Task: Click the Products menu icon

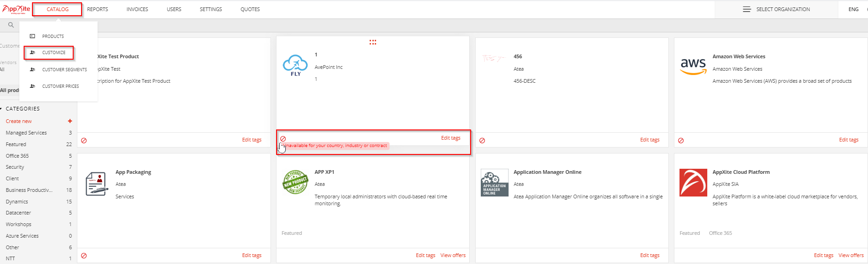Action: tap(32, 36)
